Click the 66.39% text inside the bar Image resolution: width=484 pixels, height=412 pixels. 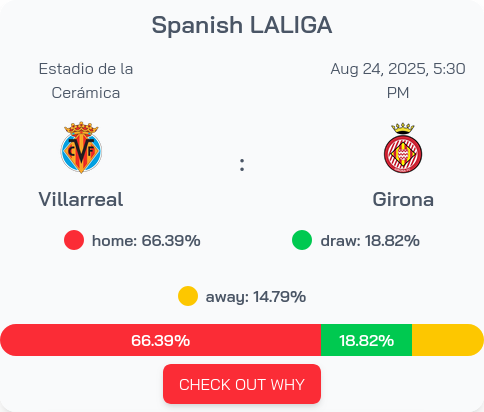(x=161, y=340)
